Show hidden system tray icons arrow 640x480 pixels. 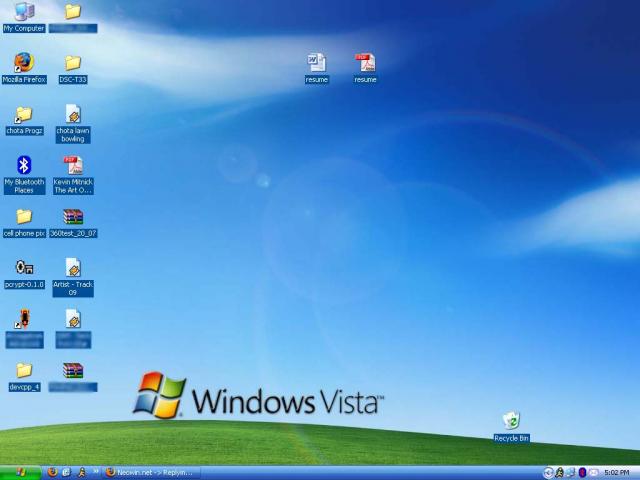tap(548, 473)
